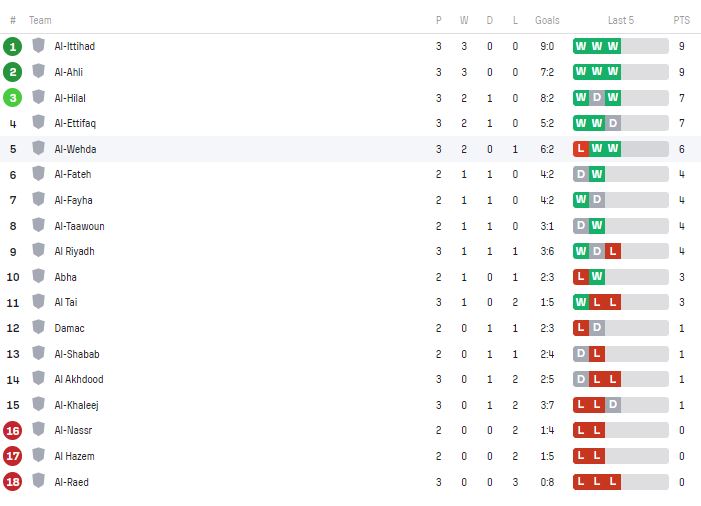This screenshot has height=506, width=701.
Task: Click the Al-Ittihad team shield icon
Action: (38, 45)
